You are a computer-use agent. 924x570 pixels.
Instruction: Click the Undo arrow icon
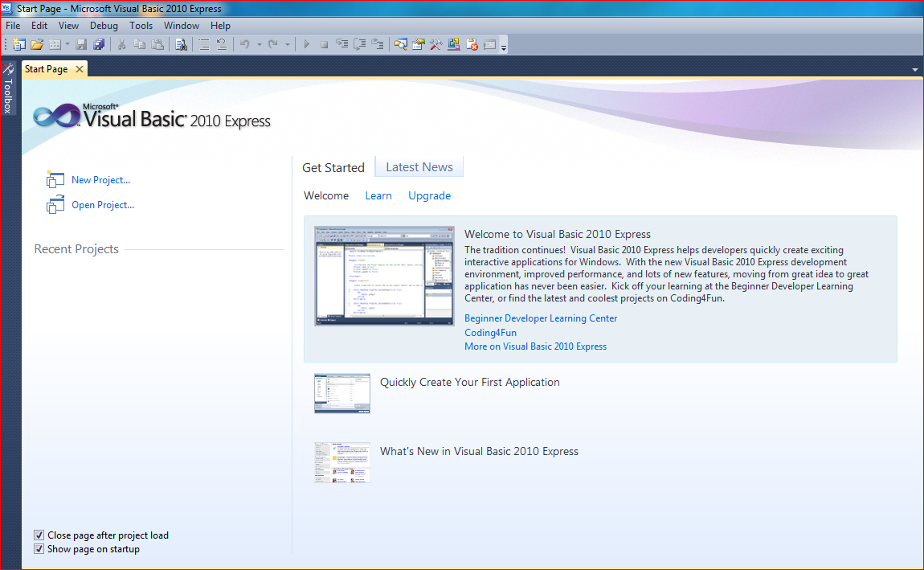point(245,44)
